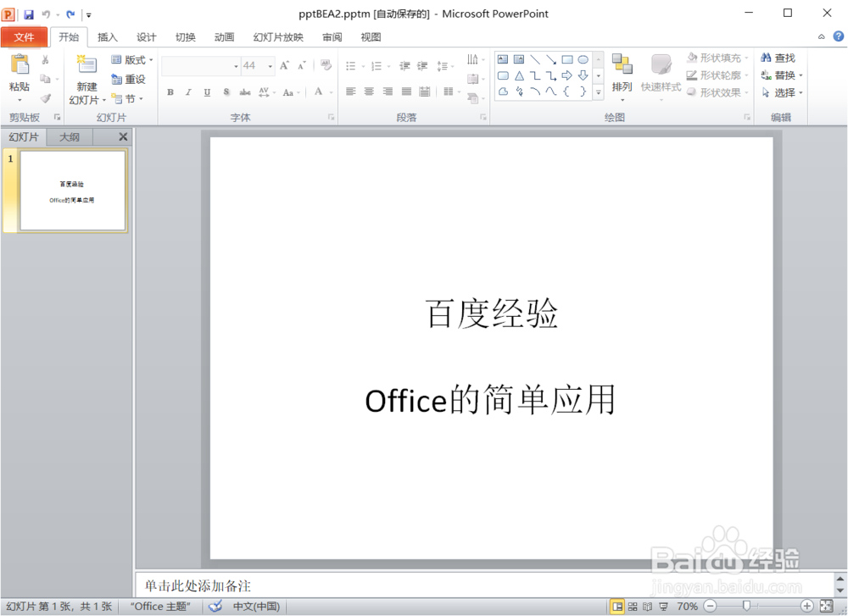Switch to Outline (大纲) pane tab
Image resolution: width=848 pixels, height=616 pixels.
pos(70,137)
